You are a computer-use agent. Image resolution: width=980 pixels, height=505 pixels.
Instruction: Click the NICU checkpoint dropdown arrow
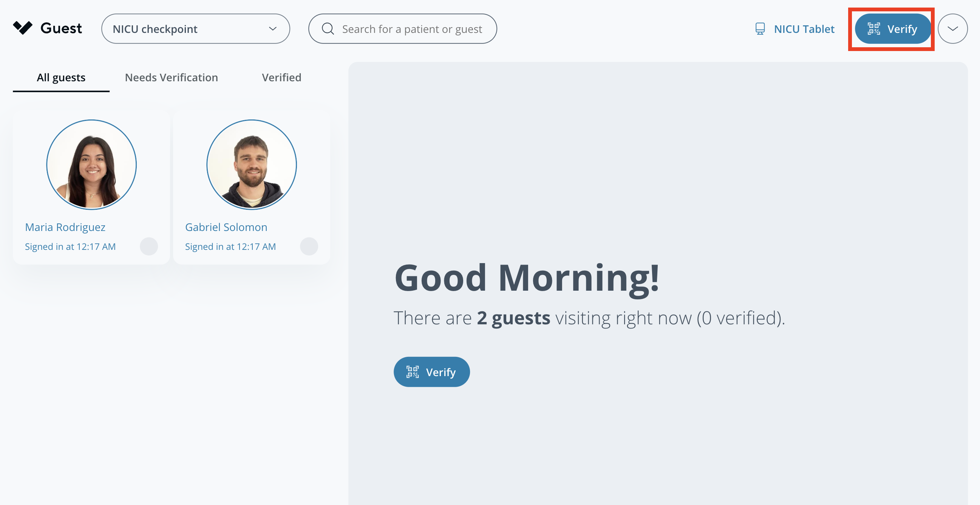click(273, 29)
